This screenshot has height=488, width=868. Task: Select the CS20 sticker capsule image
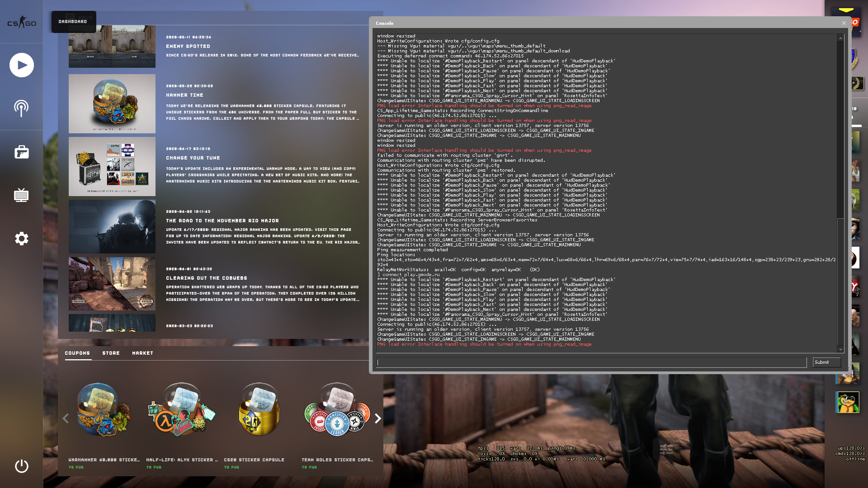259,410
